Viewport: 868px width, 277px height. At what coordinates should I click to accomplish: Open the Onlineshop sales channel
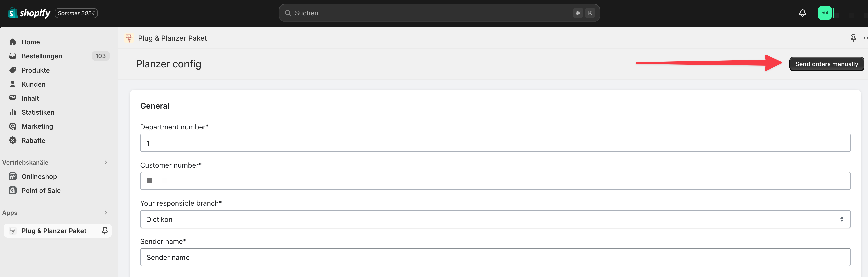(x=39, y=177)
